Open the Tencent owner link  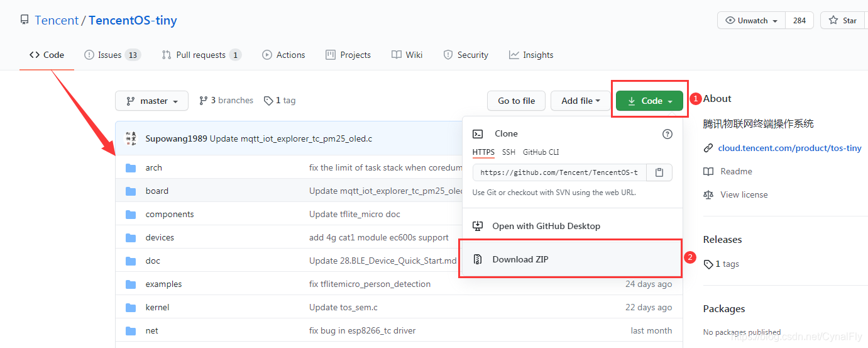[x=57, y=20]
